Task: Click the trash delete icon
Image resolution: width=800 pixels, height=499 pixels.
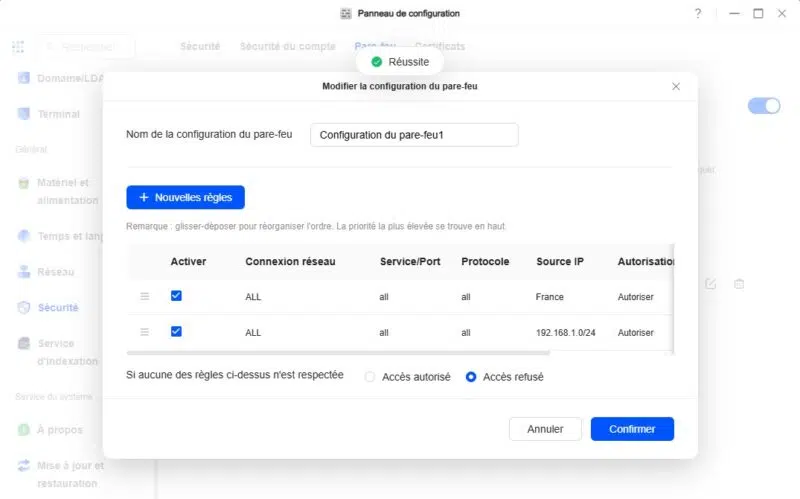Action: click(739, 284)
